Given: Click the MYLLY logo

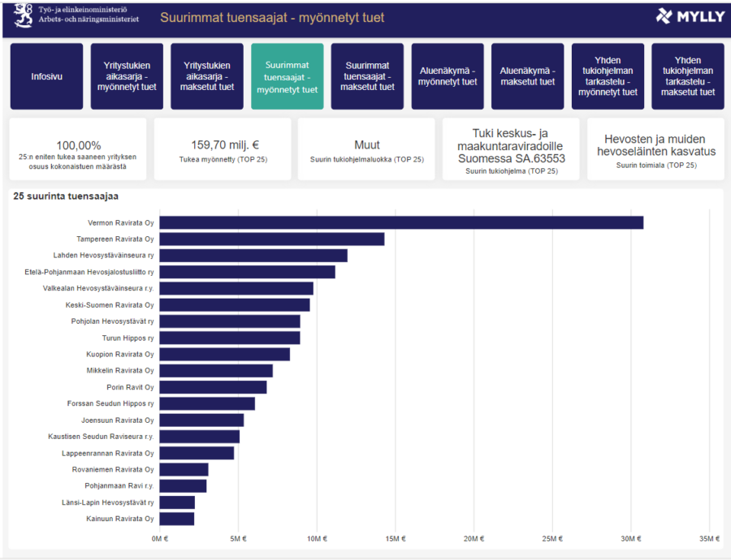Looking at the screenshot, I should pyautogui.click(x=690, y=17).
